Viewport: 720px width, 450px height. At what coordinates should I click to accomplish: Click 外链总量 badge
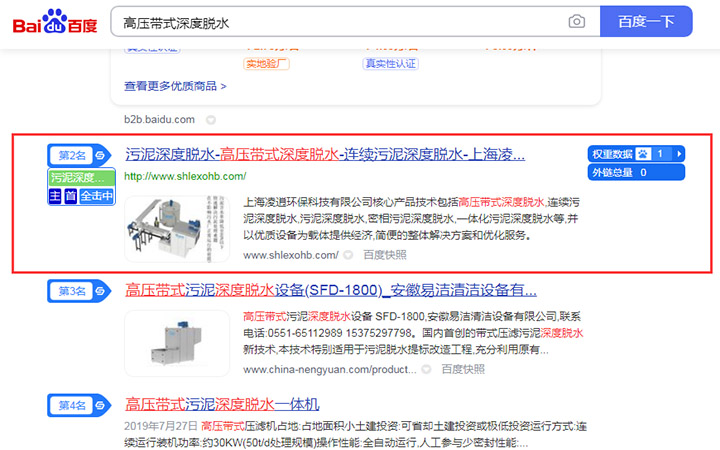(636, 173)
